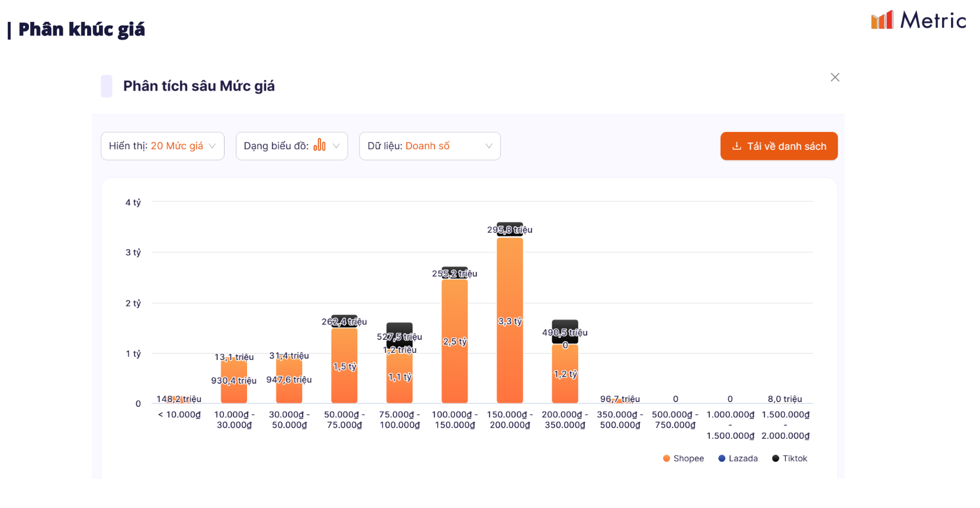Open the Hiển thị 20 Mức giá dropdown
This screenshot has width=980, height=508.
(x=162, y=146)
